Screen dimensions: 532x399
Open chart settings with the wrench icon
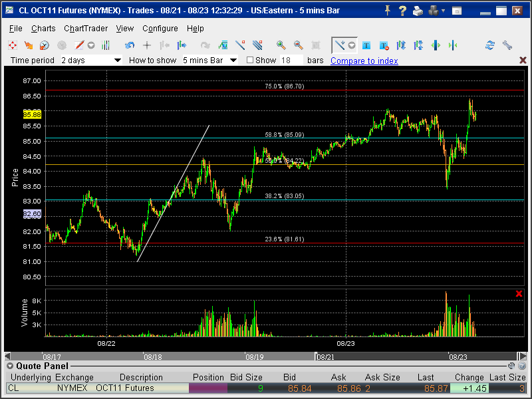pyautogui.click(x=507, y=45)
